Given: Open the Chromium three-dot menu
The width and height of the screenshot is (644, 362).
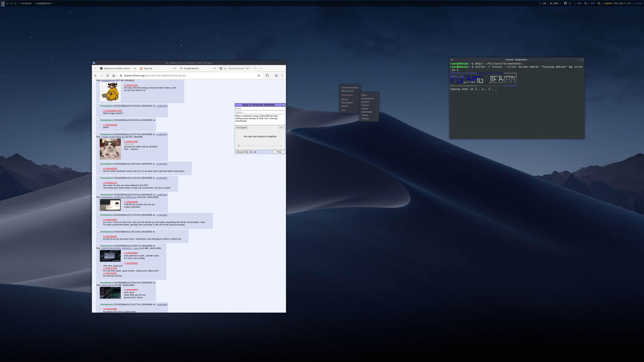Looking at the screenshot, I should point(282,76).
